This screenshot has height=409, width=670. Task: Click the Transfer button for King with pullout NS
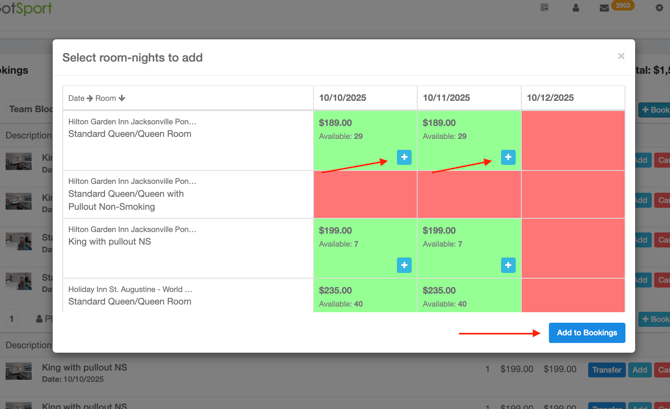pyautogui.click(x=606, y=370)
